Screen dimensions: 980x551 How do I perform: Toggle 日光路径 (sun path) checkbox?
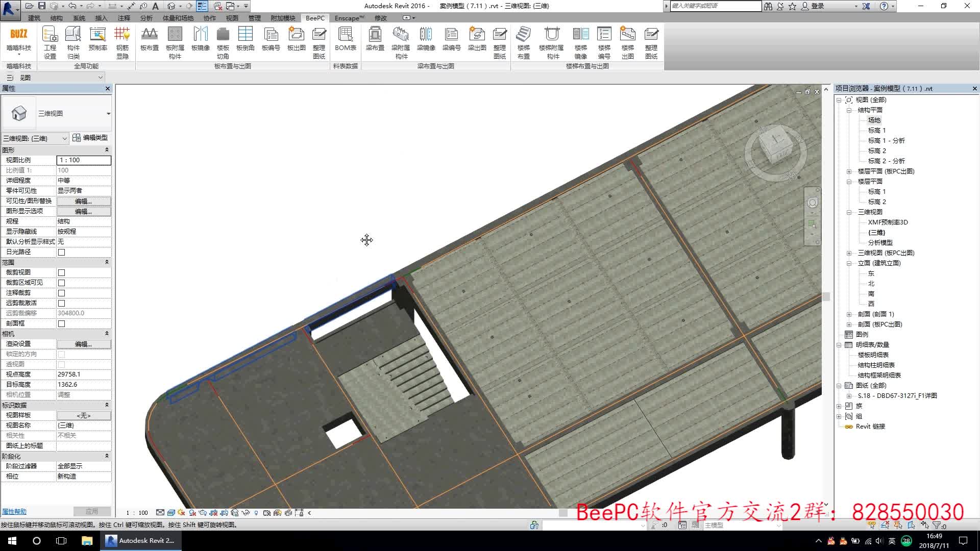pos(61,252)
